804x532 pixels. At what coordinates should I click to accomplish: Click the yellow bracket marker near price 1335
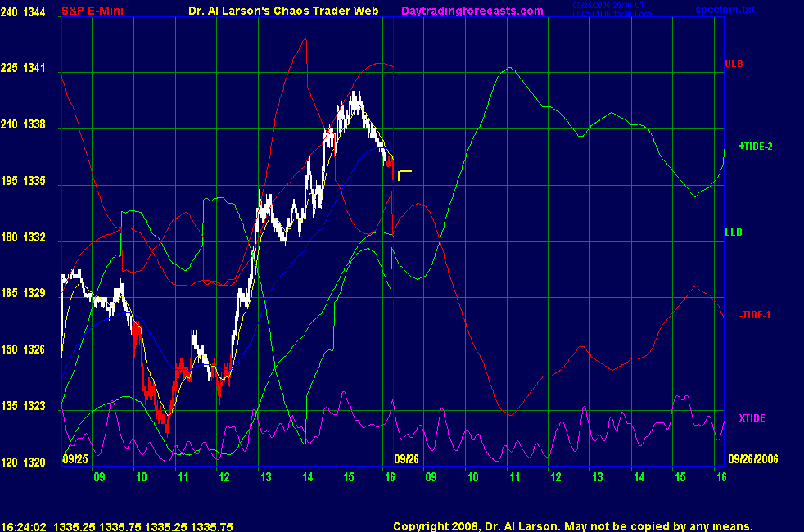(x=404, y=174)
